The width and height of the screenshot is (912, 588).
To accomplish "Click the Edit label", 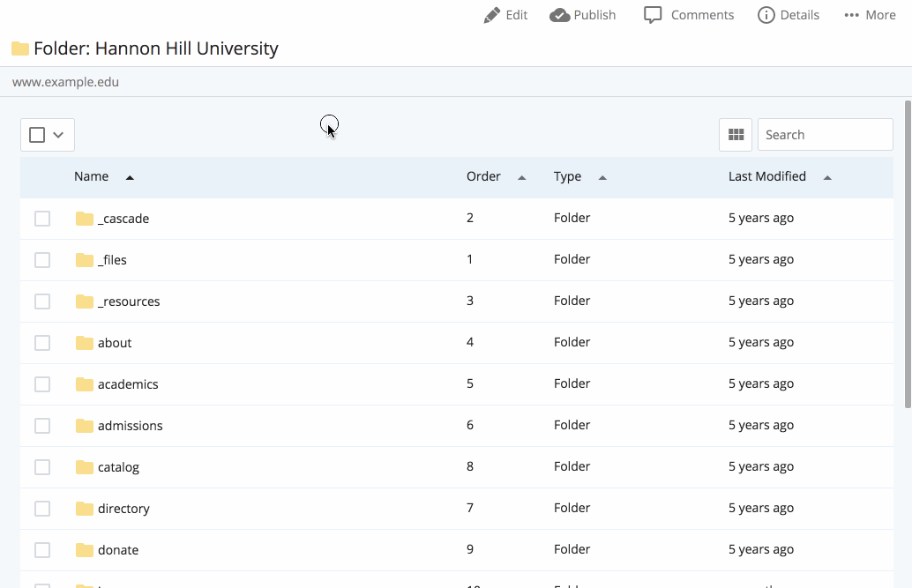I will [517, 15].
